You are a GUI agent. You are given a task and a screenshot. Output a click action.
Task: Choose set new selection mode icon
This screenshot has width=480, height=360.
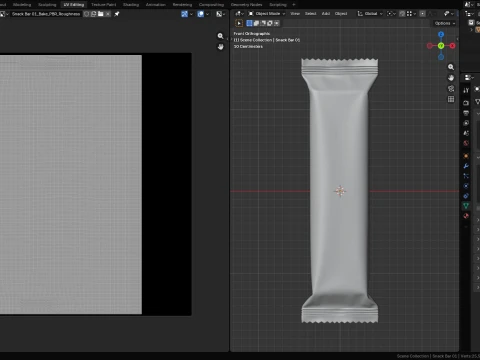pyautogui.click(x=249, y=23)
